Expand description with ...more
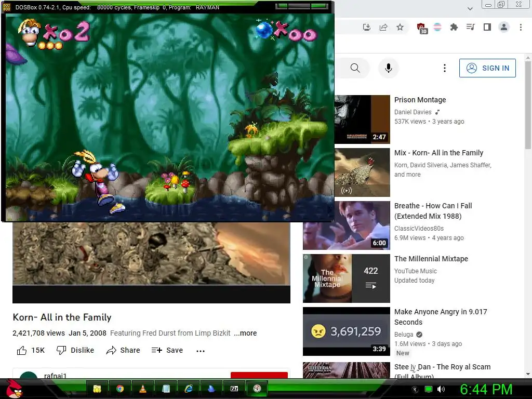Viewport: 532px width, 399px height. coord(245,333)
